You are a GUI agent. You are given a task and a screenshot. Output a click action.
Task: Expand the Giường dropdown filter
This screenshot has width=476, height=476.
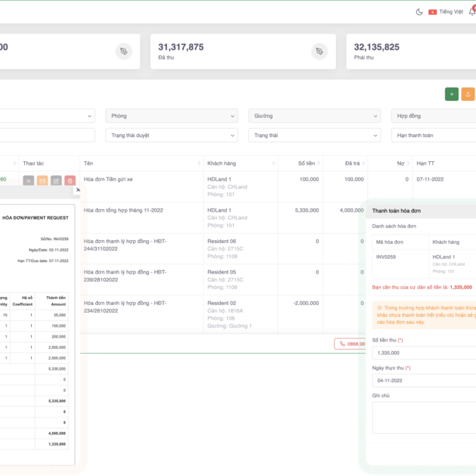pos(314,116)
